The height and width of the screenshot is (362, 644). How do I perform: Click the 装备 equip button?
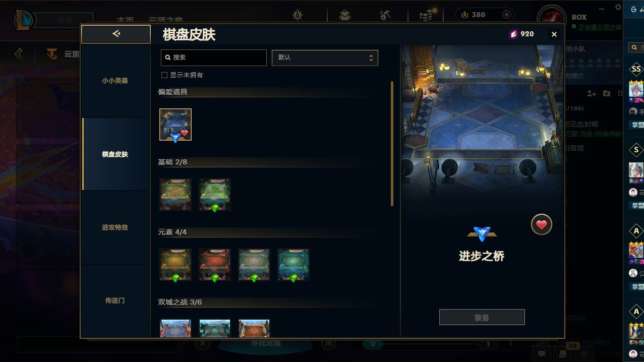pyautogui.click(x=482, y=317)
